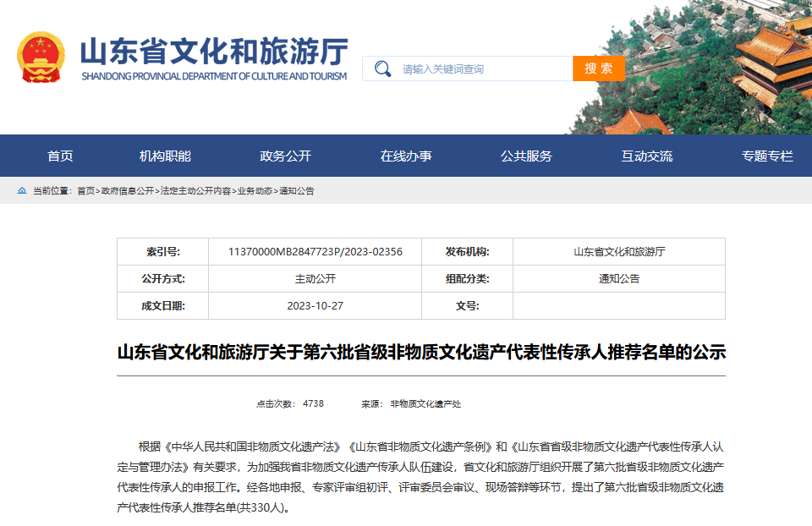The width and height of the screenshot is (812, 526).
Task: Open the 专题专栏 menu item
Action: (x=767, y=156)
